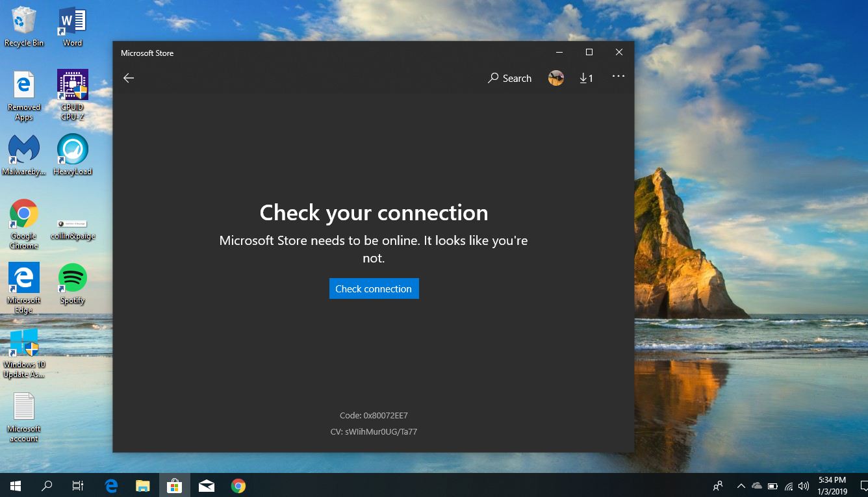Open the Windows Start menu

tap(16, 485)
